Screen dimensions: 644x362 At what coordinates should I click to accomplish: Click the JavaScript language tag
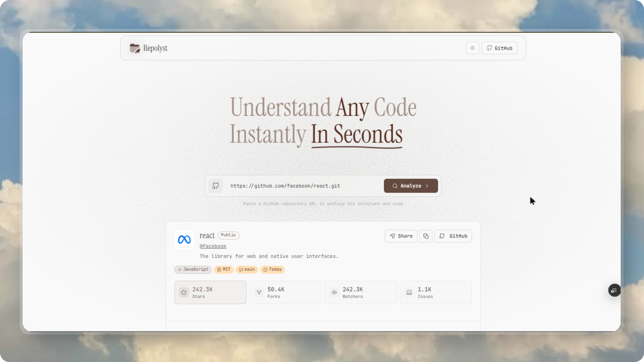[193, 269]
